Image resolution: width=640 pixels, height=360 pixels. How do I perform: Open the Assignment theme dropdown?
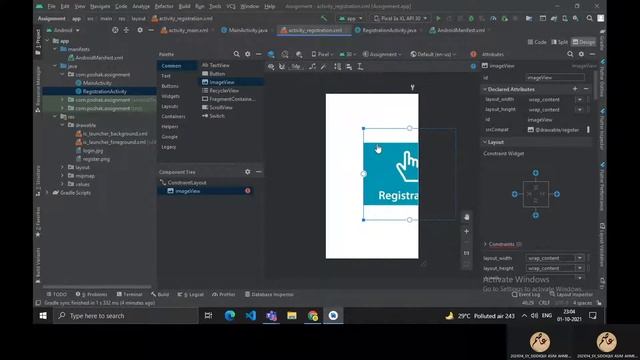coord(382,54)
